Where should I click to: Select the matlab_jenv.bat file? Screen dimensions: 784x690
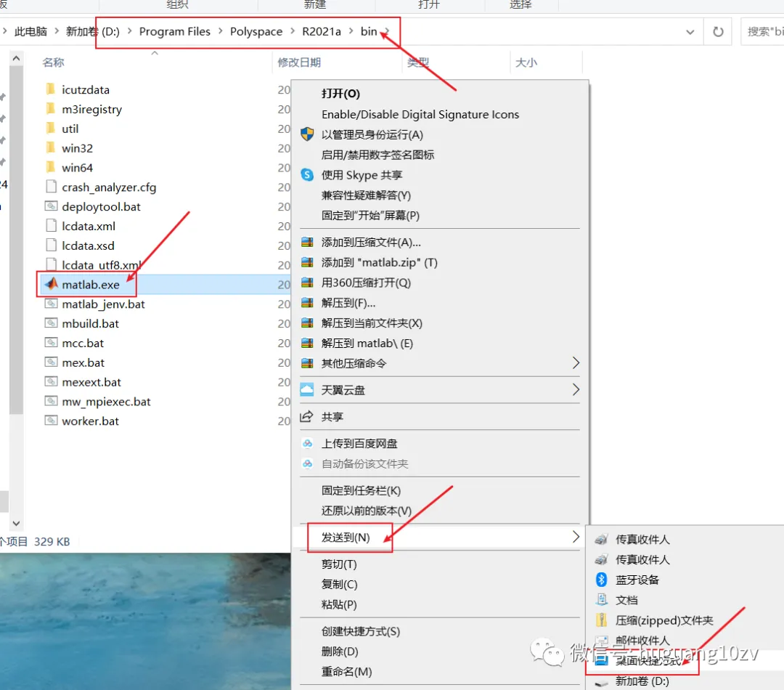coord(104,304)
